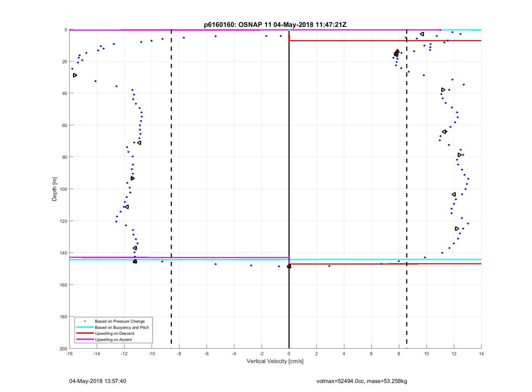Click velocity axis tick label '12'
Image resolution: width=532 pixels, height=392 pixels.
(x=454, y=353)
